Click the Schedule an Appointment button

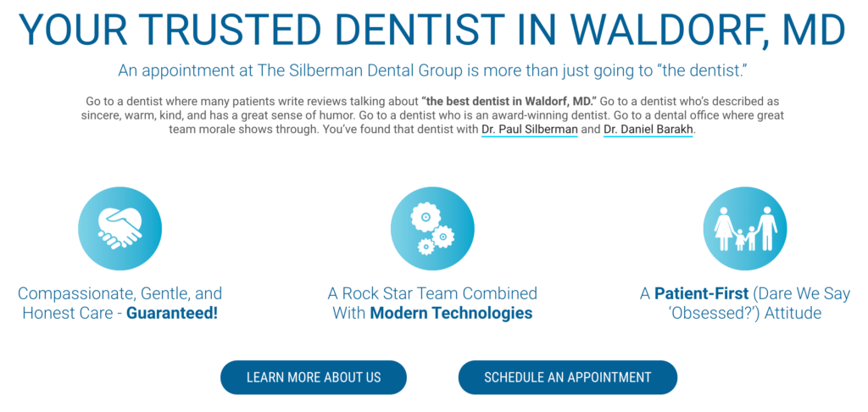[x=567, y=378]
